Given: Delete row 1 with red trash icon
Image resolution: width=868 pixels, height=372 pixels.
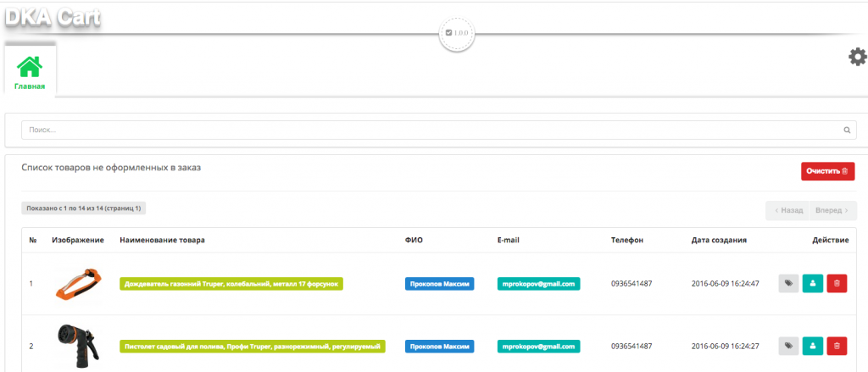Looking at the screenshot, I should pos(836,284).
